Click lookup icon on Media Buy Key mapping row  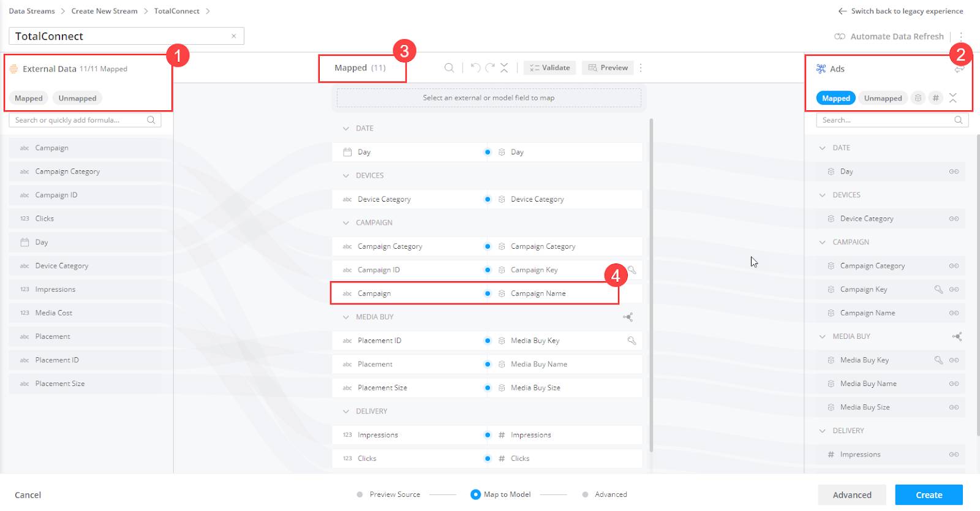(631, 341)
